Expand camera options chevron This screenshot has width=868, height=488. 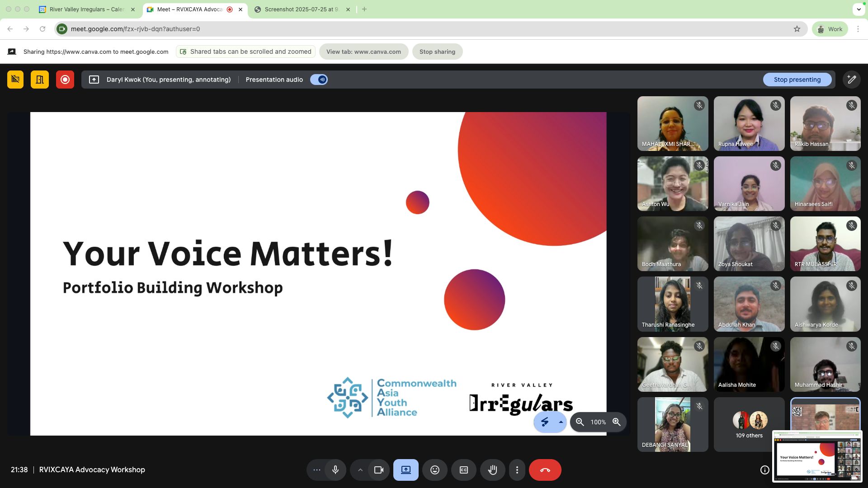360,470
